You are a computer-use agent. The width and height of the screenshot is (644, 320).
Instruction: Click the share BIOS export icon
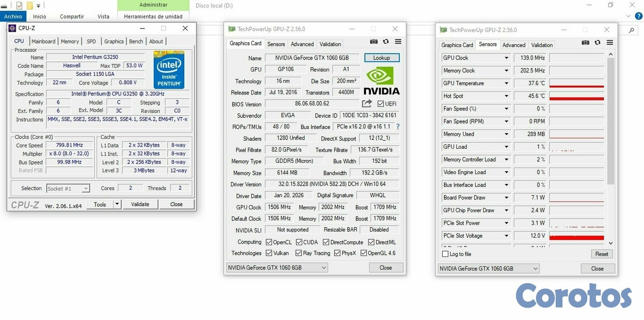point(367,103)
